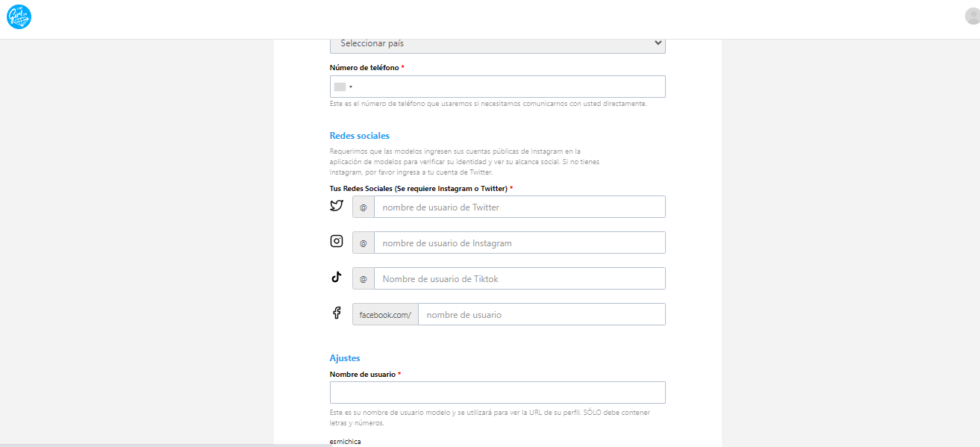Click the Facebook f icon

[337, 313]
